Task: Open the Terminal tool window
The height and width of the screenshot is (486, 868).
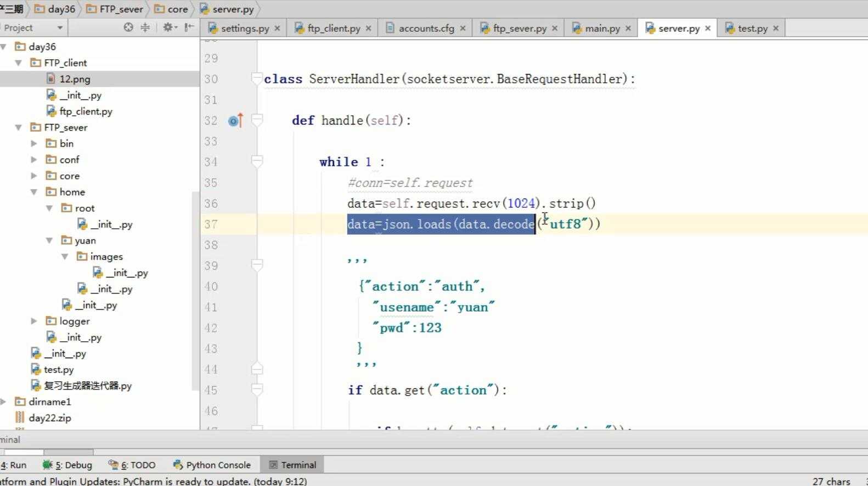Action: (x=292, y=465)
